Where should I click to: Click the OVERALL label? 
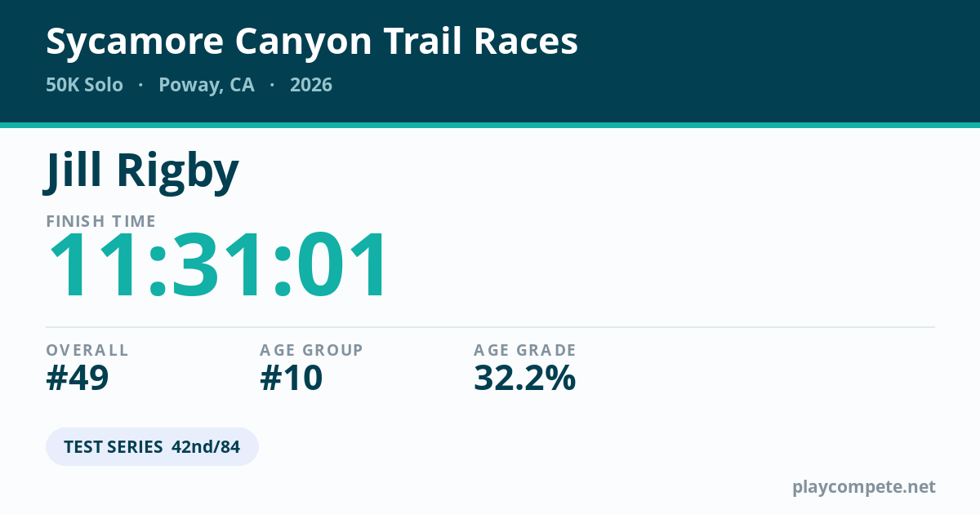(87, 350)
